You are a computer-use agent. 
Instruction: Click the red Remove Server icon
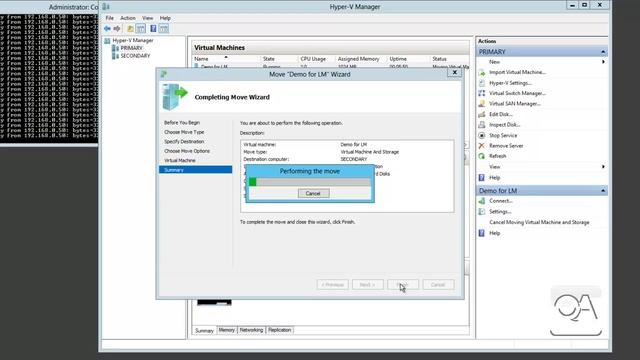482,146
